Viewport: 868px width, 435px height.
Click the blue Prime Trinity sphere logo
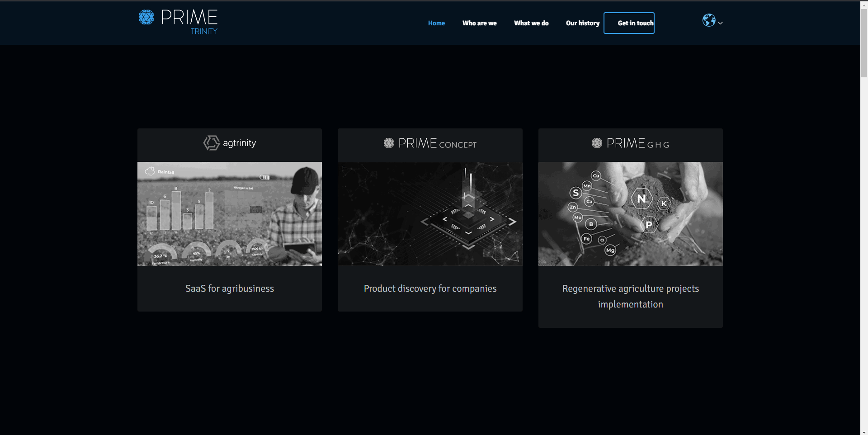coord(146,17)
